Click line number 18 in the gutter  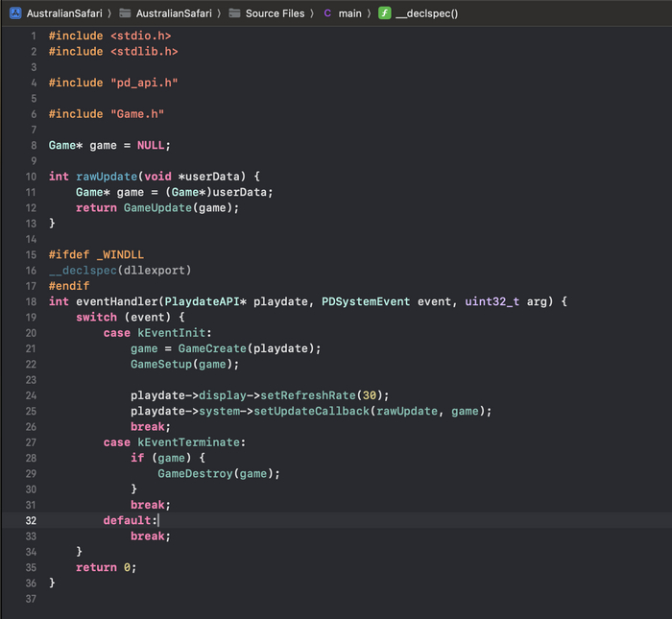(x=30, y=301)
